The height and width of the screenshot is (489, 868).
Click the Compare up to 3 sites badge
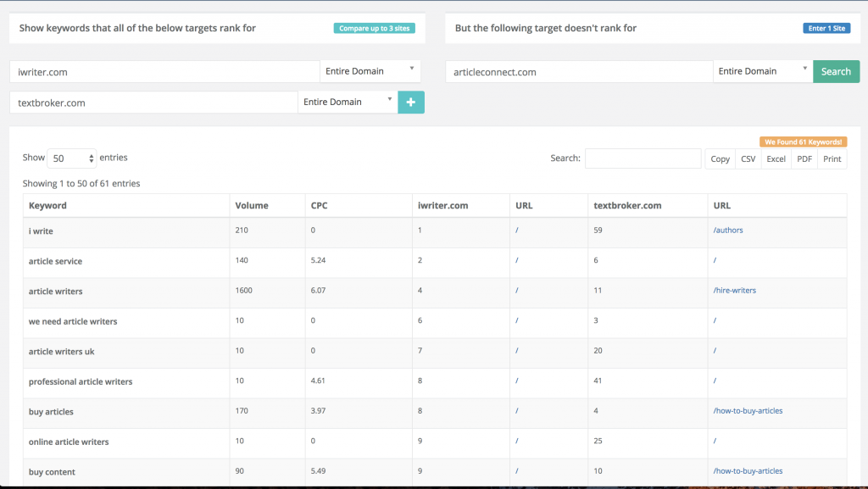[x=374, y=28]
